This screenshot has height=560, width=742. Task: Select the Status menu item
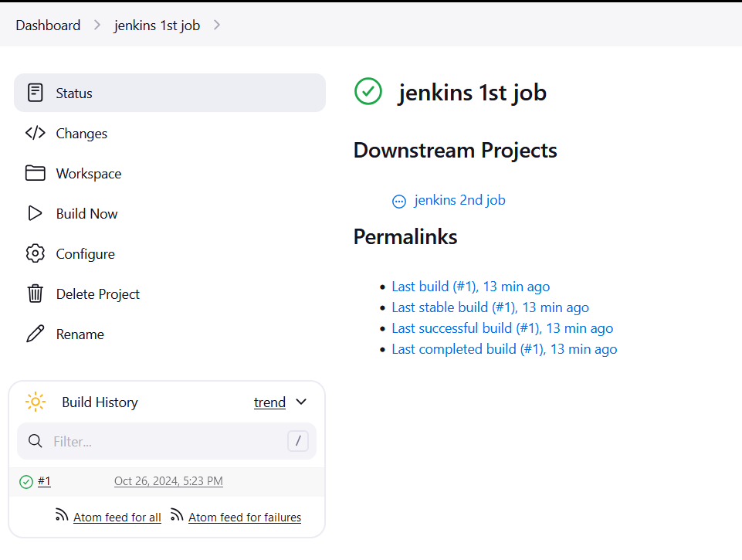[170, 93]
